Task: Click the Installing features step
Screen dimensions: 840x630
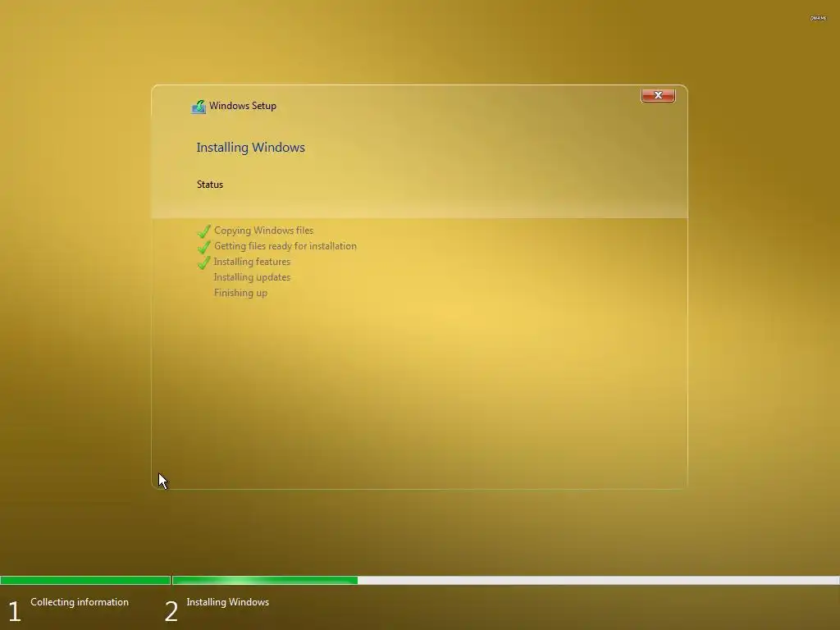Action: 252,262
